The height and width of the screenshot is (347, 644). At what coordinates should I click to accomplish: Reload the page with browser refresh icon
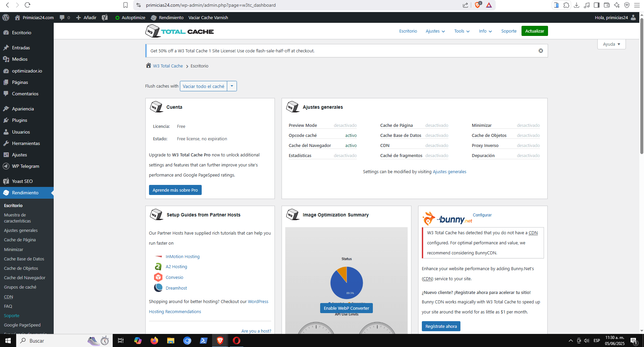pyautogui.click(x=28, y=5)
